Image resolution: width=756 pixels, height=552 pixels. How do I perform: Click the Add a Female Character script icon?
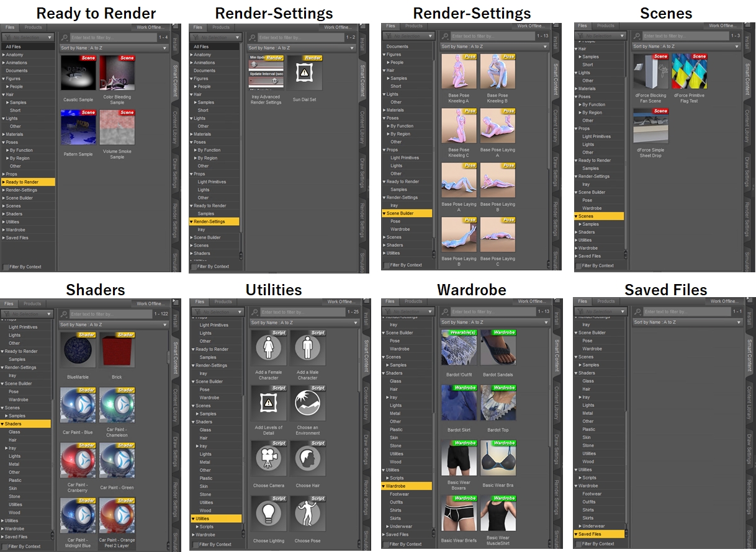[269, 349]
